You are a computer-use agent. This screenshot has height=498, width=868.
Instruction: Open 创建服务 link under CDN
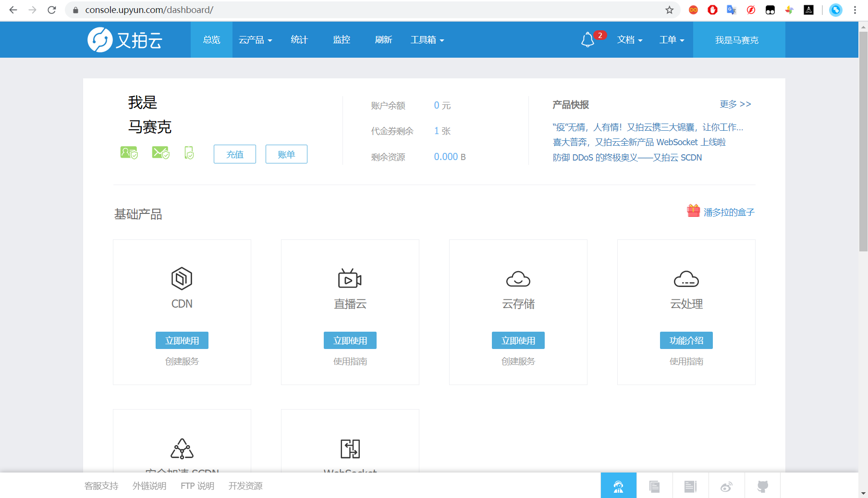[x=182, y=361]
